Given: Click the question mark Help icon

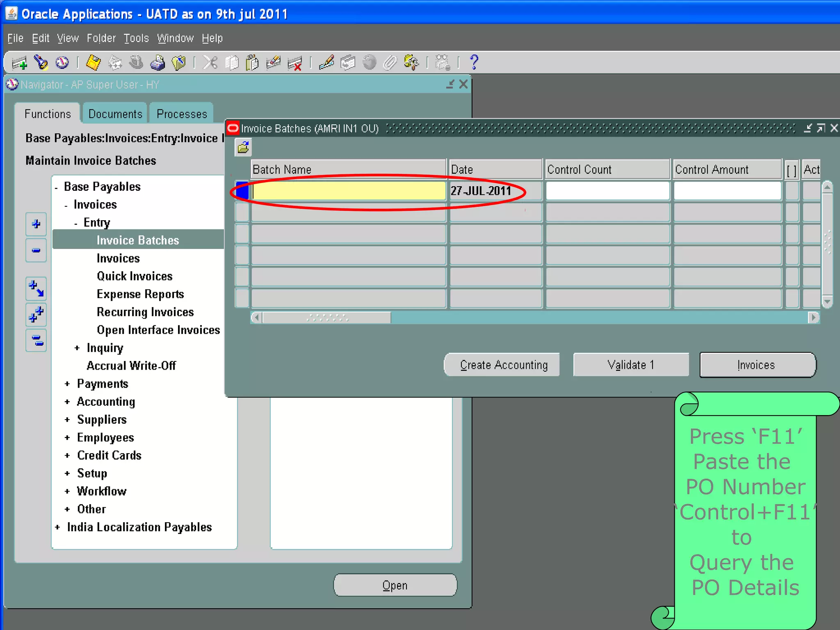Looking at the screenshot, I should (x=474, y=62).
